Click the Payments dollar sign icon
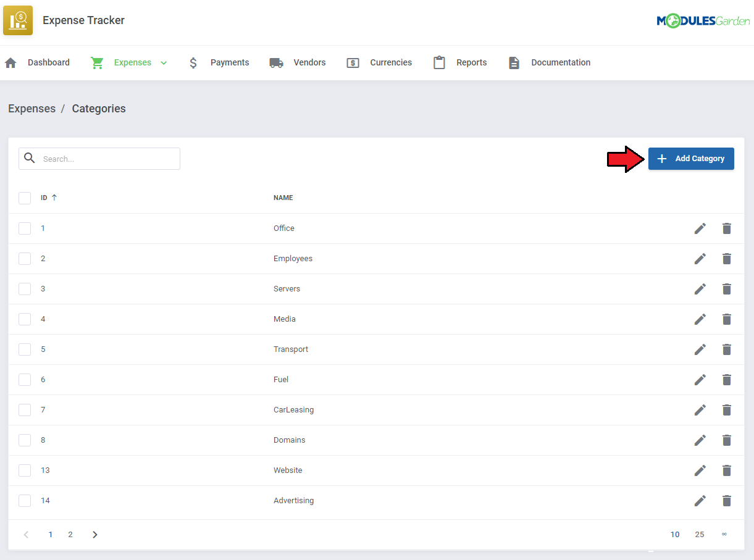The height and width of the screenshot is (560, 754). click(193, 63)
